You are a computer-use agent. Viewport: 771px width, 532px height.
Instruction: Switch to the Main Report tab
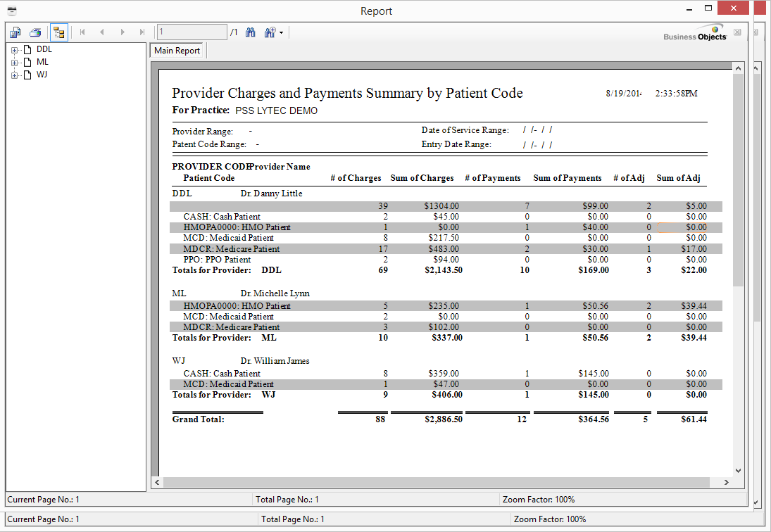tap(177, 51)
